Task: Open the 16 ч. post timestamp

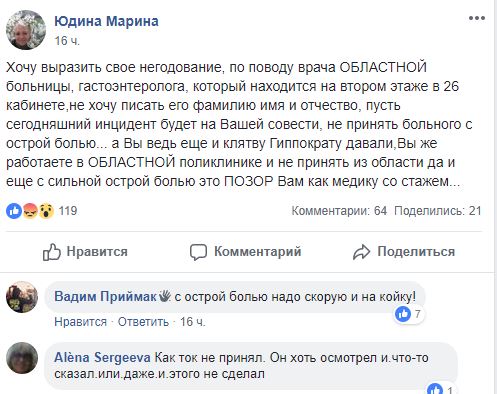Action: 67,41
